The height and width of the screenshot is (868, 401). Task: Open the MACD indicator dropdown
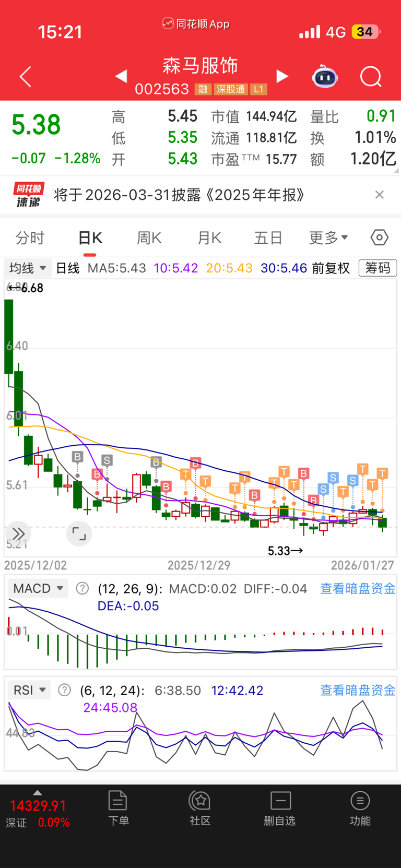tap(38, 588)
